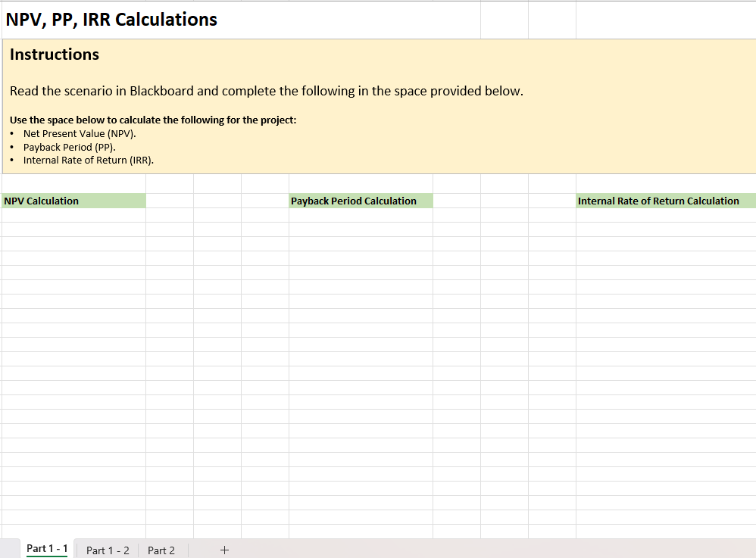Open the "Part 2" worksheet tab
The image size is (756, 558).
pos(161,550)
